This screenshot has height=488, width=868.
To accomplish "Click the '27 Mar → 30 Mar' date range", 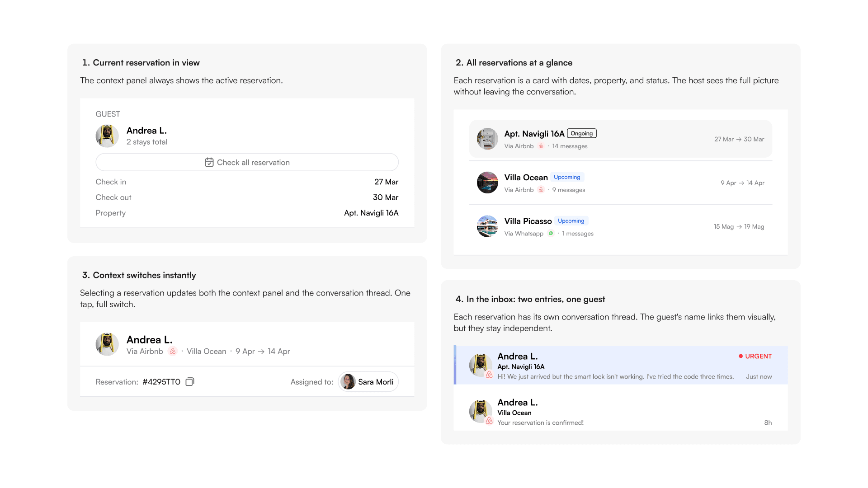I will coord(739,139).
